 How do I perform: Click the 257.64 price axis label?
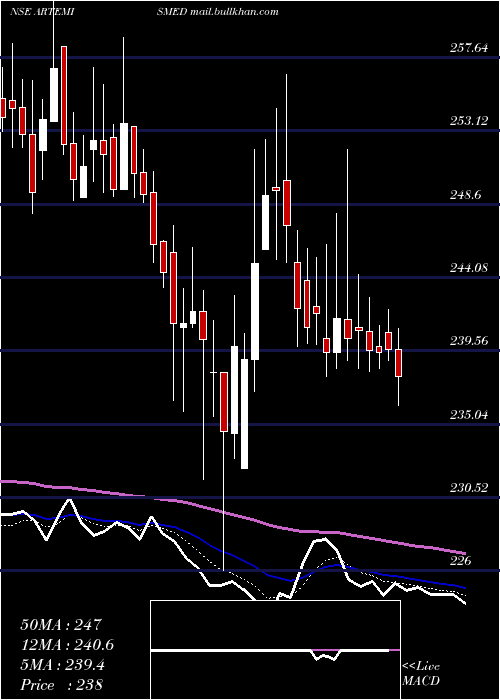[x=469, y=47]
